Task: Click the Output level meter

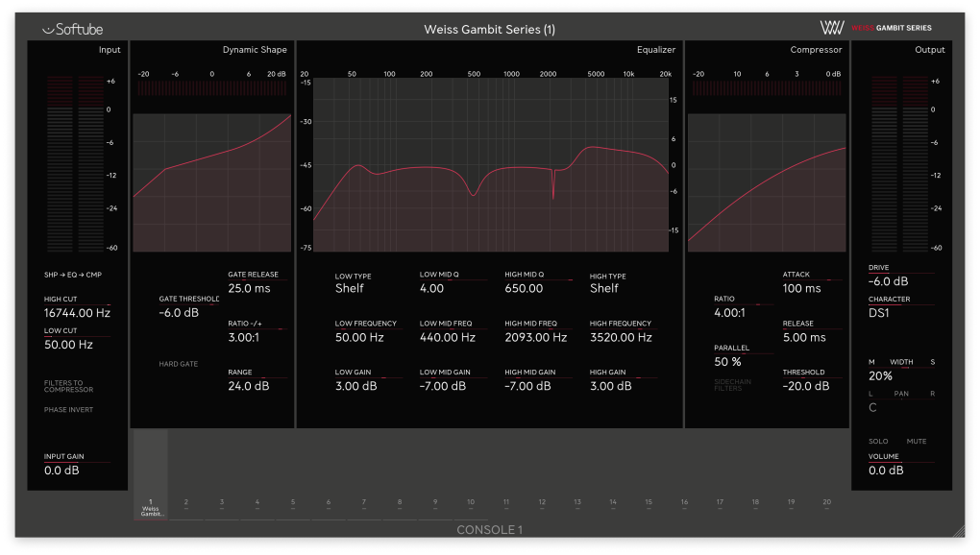Action: point(899,164)
